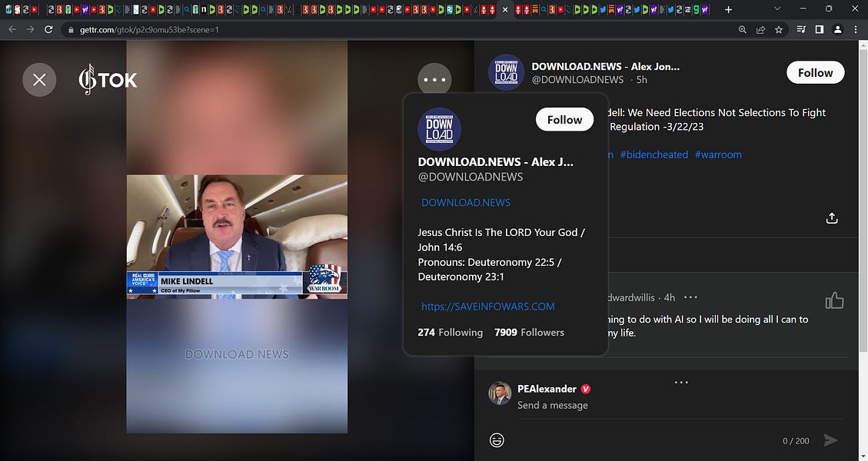Click the Share icon on the post

tap(831, 217)
